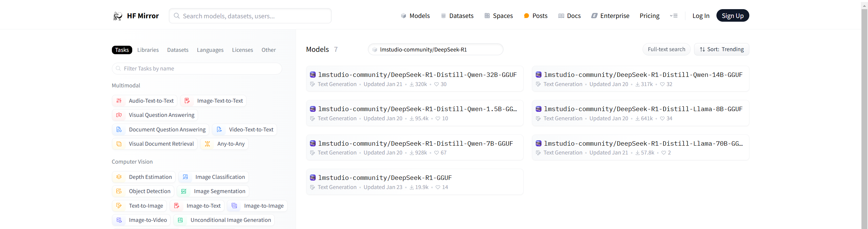Switch to the Other tab
Viewport: 868px width, 229px height.
[x=269, y=50]
